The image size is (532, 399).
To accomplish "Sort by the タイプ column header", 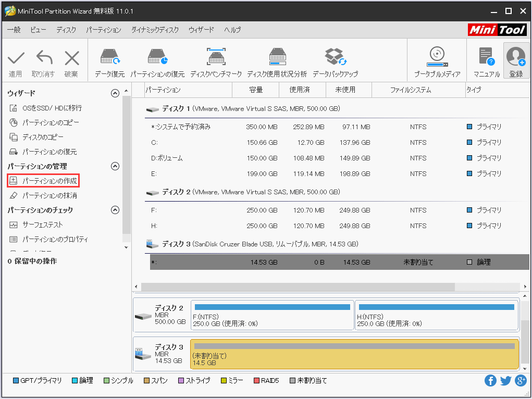I will tap(497, 90).
